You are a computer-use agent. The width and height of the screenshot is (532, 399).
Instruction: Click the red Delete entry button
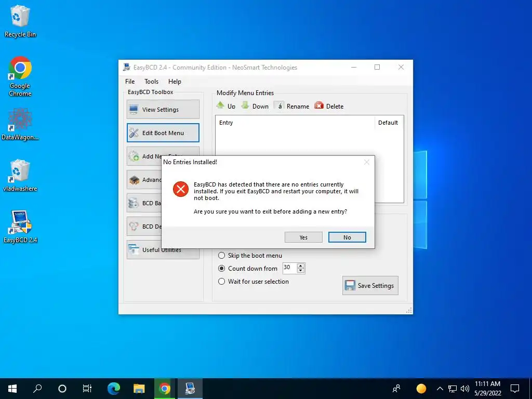[x=329, y=106]
